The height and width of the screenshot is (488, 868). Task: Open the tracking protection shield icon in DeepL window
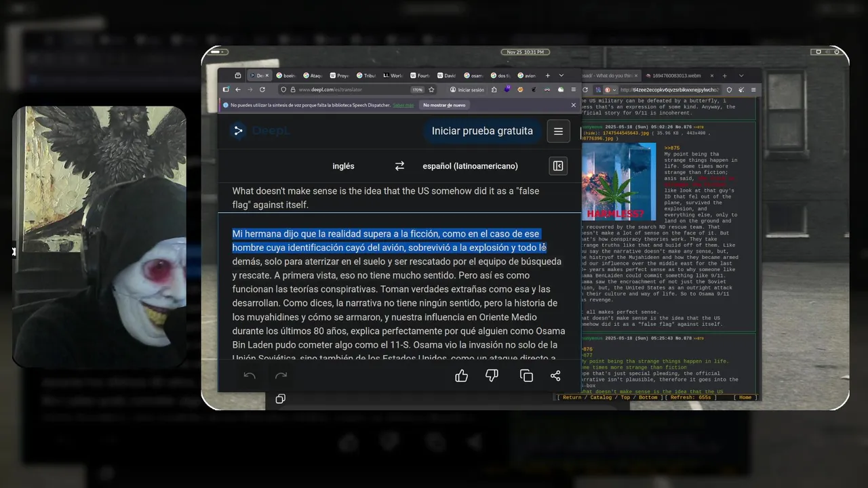(x=283, y=89)
